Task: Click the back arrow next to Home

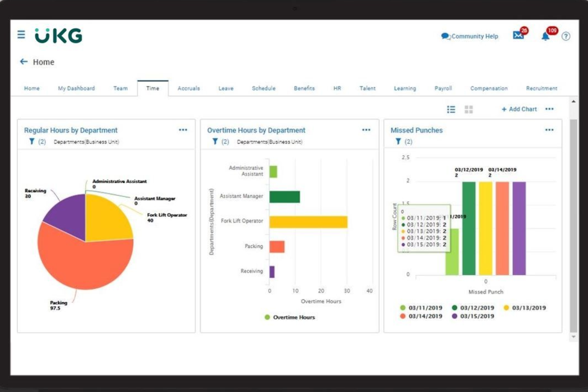Action: click(x=23, y=62)
